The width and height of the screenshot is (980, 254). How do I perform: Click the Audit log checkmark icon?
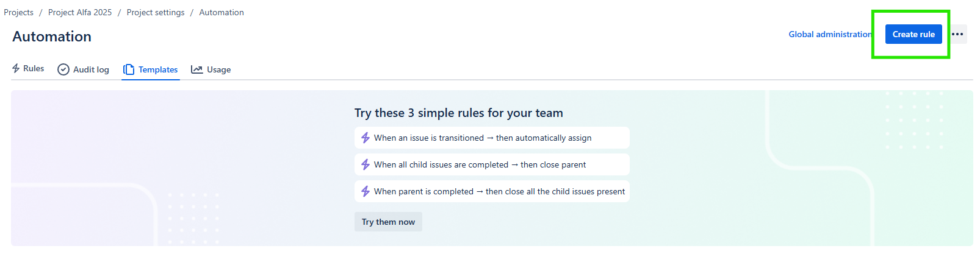63,69
